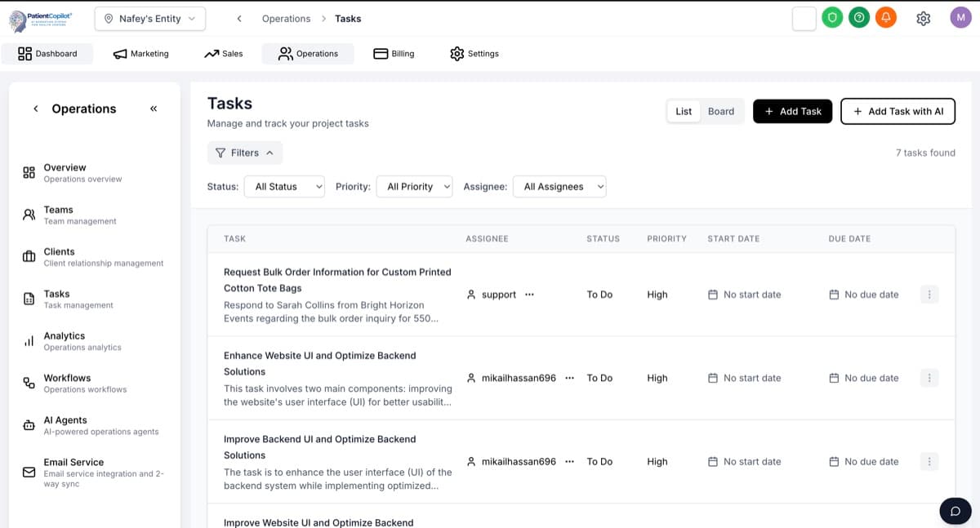Collapse the Operations sidebar with double chevron
The width and height of the screenshot is (980, 528).
154,109
